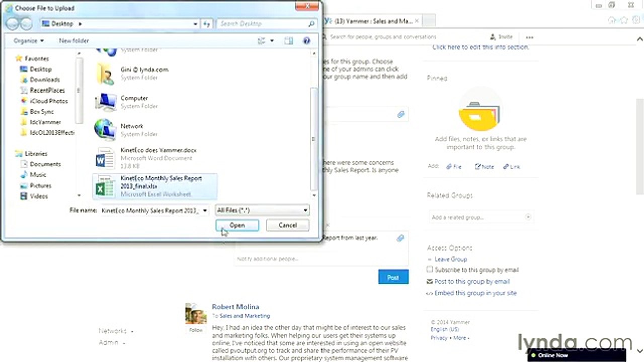
Task: Toggle the preview pane icon
Action: 288,41
